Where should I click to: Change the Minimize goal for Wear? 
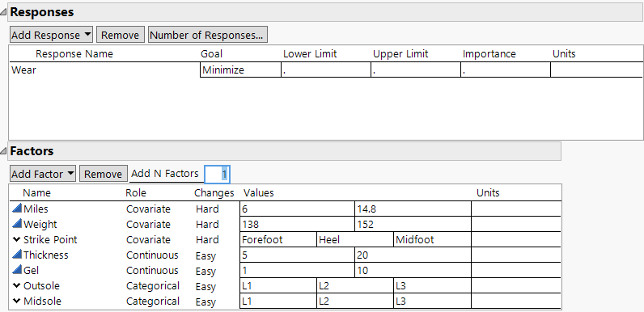click(x=240, y=70)
